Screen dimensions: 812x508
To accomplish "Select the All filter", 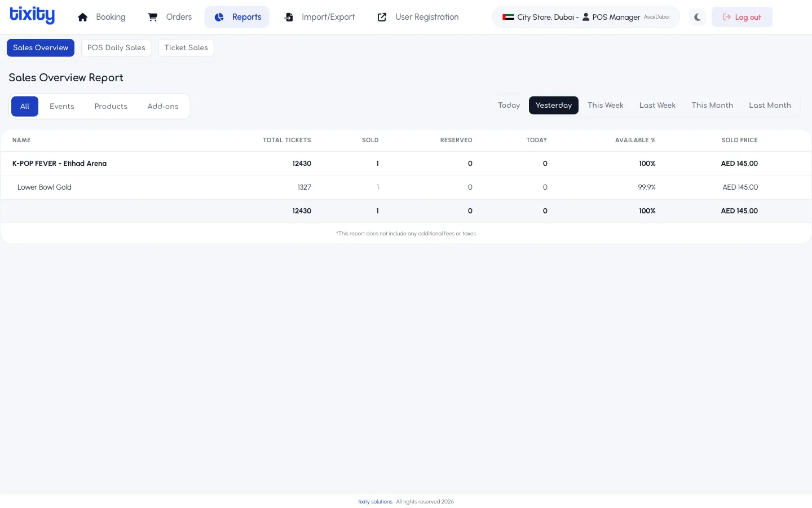I will [x=25, y=106].
